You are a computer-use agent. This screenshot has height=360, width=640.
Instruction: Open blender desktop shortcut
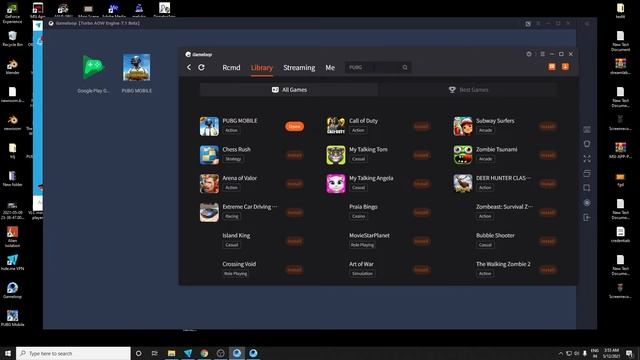pos(12,67)
